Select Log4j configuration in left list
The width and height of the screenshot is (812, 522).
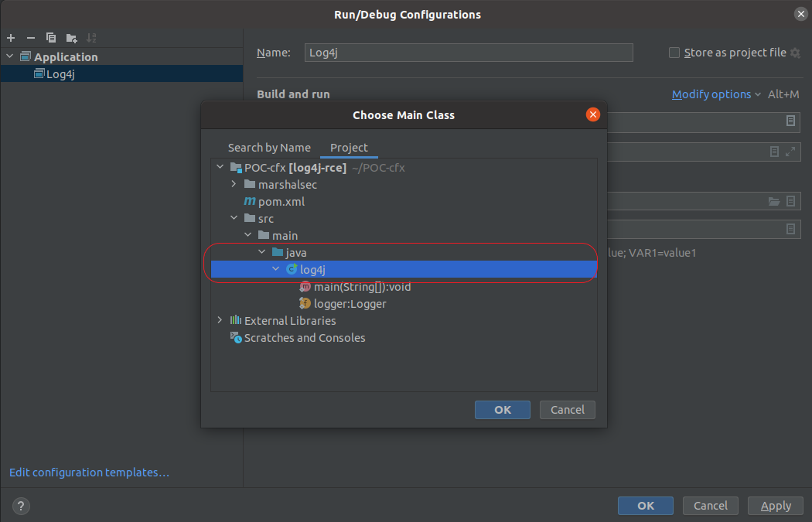click(x=121, y=73)
